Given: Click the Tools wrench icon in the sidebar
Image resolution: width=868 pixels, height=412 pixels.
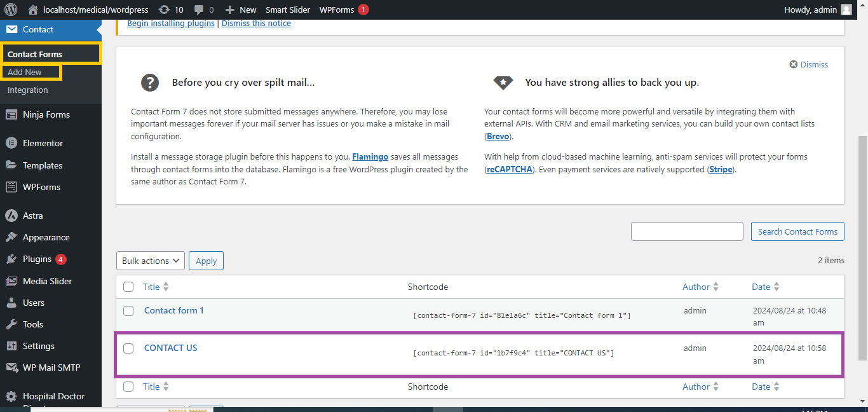Looking at the screenshot, I should [11, 324].
